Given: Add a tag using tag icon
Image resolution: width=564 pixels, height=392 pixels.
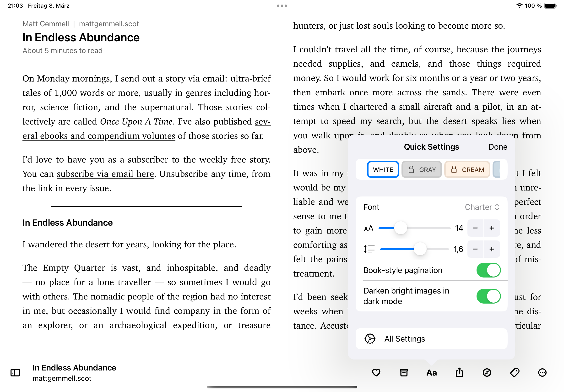Looking at the screenshot, I should tap(515, 373).
